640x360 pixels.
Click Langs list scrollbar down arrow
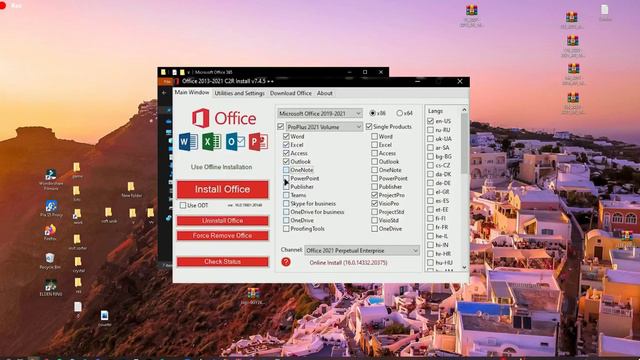click(x=464, y=267)
